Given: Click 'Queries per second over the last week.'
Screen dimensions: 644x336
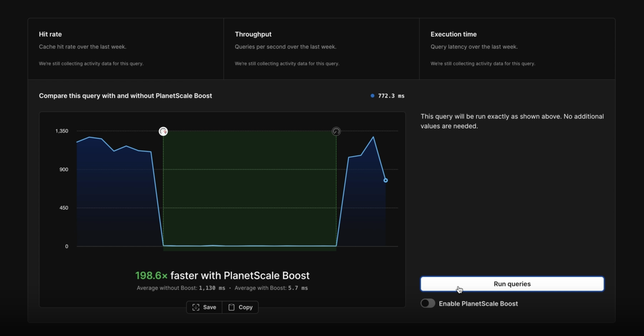Looking at the screenshot, I should pyautogui.click(x=286, y=47).
